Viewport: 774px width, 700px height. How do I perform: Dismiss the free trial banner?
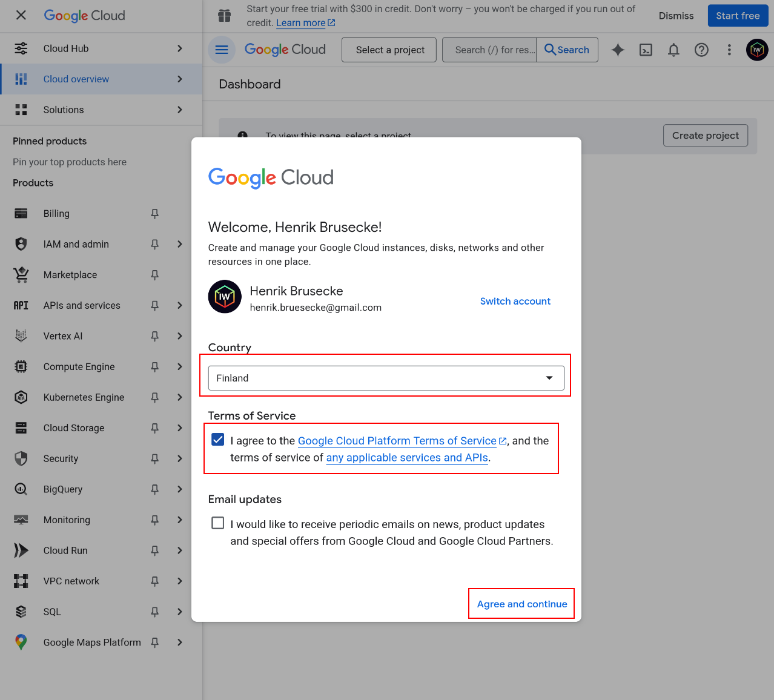676,16
